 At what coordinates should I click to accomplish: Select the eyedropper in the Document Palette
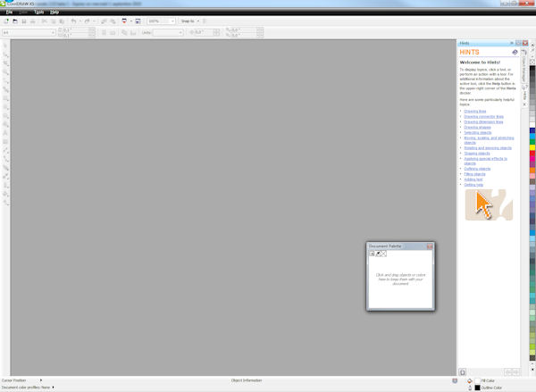point(379,254)
